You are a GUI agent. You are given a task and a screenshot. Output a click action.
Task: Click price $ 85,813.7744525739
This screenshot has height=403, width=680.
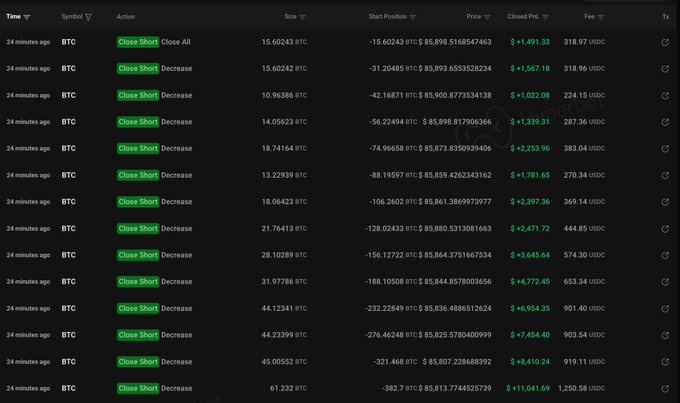coord(455,388)
